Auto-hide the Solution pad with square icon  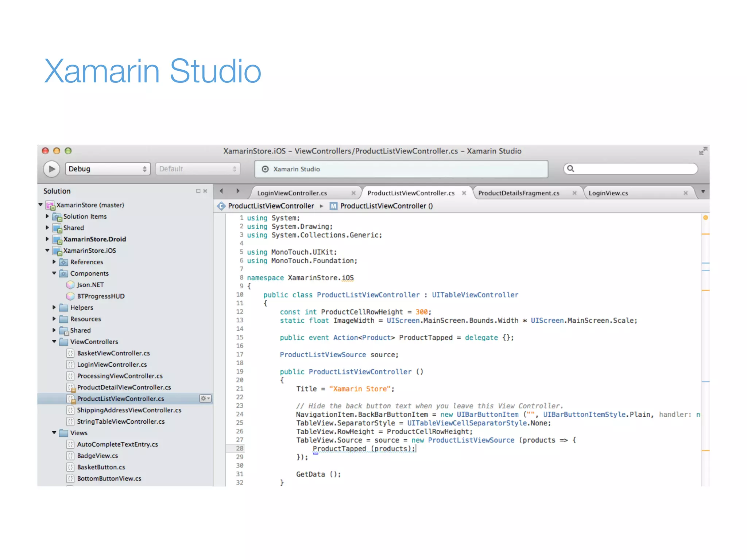pos(198,191)
